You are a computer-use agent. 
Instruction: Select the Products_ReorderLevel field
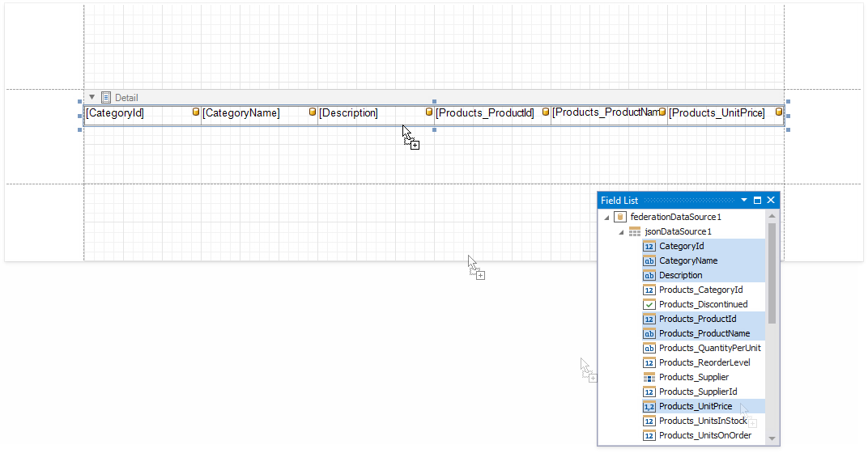click(x=704, y=362)
